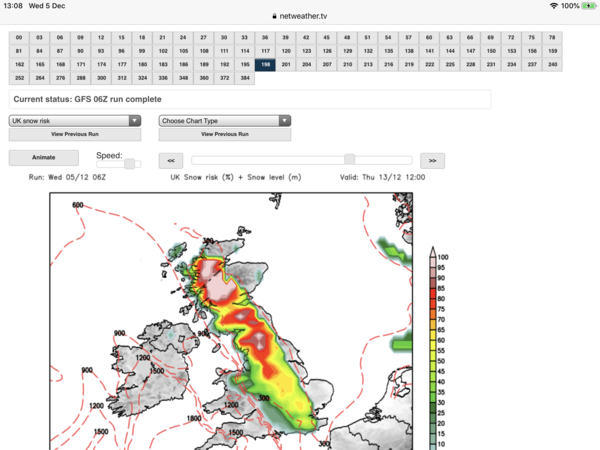
Task: Open the Choose Chart Type dropdown
Action: point(225,120)
